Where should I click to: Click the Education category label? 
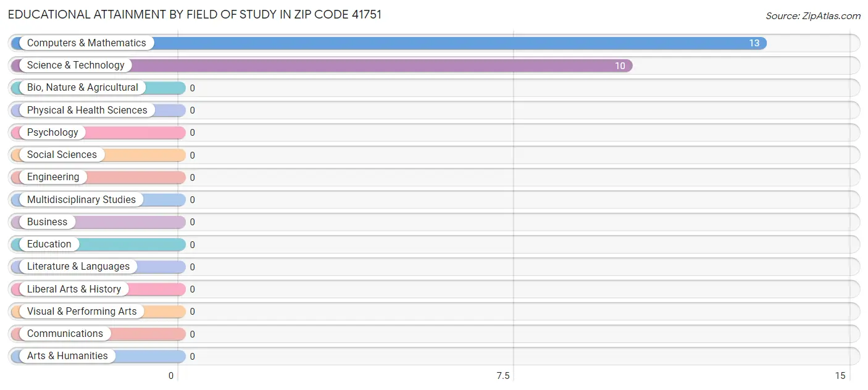49,244
